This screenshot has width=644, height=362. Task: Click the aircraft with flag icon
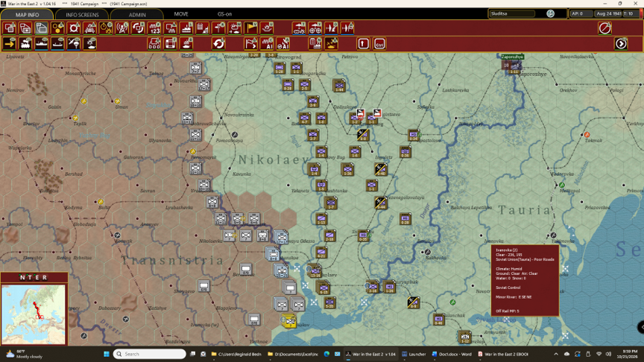pyautogui.click(x=347, y=28)
